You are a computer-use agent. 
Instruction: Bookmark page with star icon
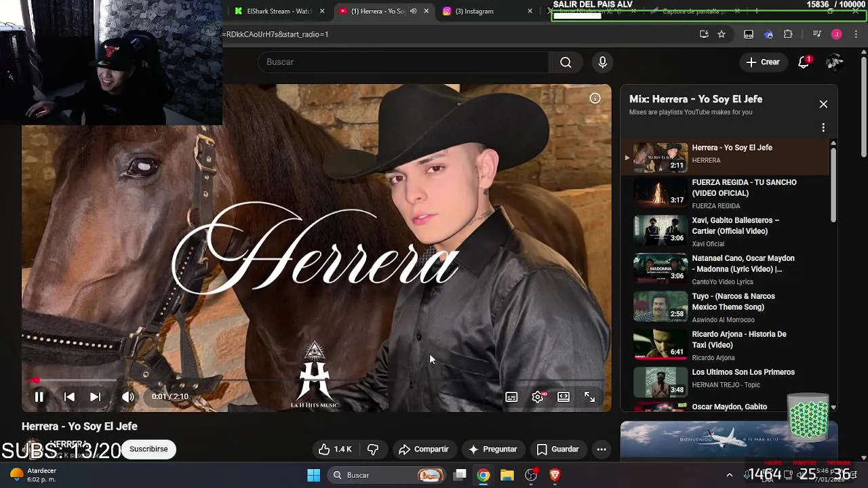click(722, 35)
